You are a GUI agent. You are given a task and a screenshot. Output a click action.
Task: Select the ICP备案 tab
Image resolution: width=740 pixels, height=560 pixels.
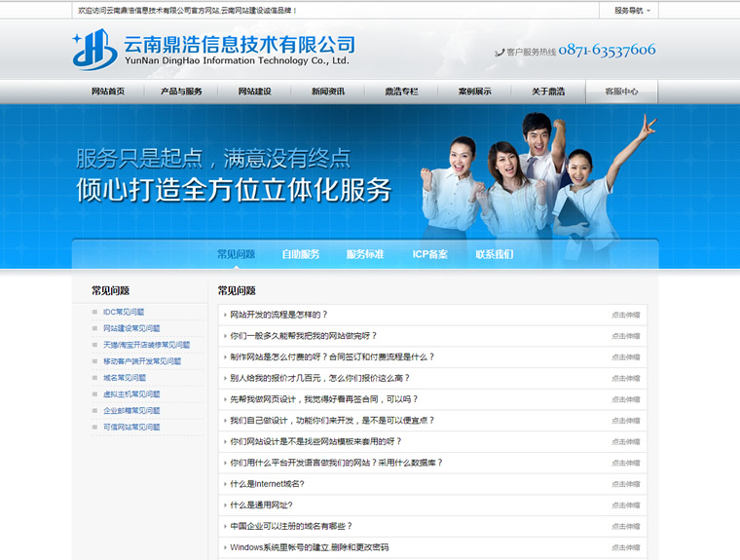coord(429,254)
